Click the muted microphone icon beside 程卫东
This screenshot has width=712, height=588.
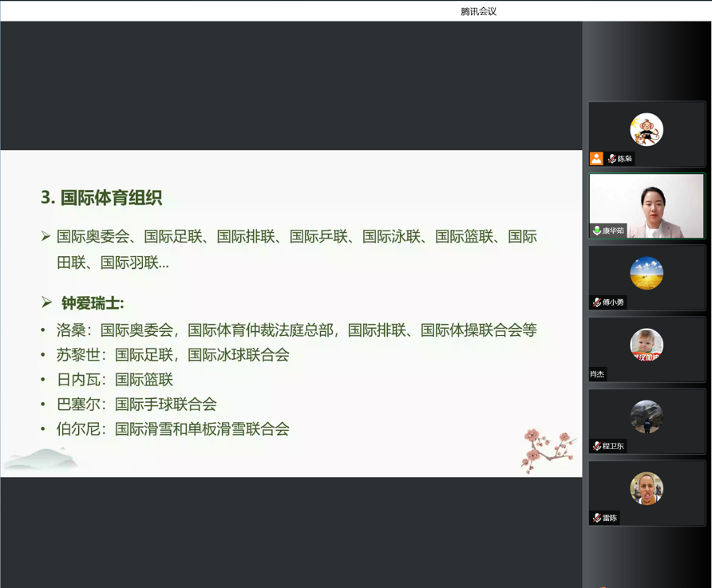596,446
